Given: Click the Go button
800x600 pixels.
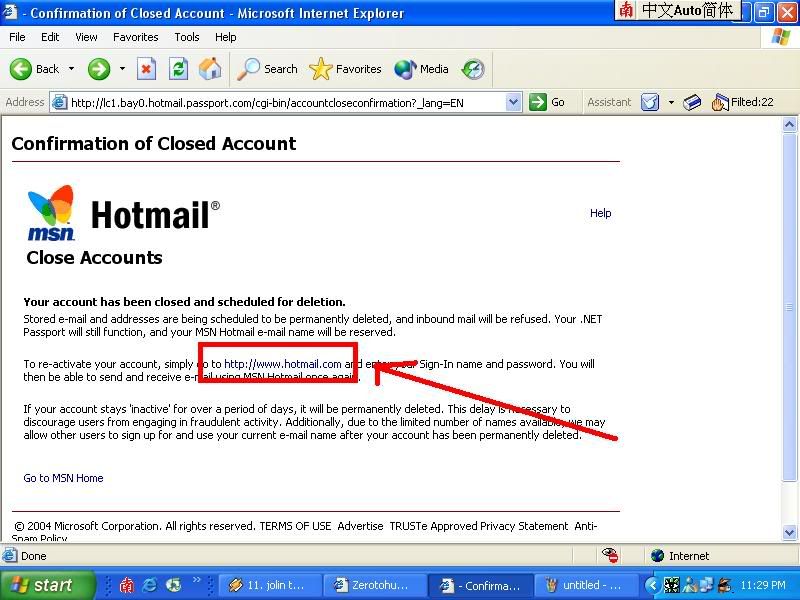Looking at the screenshot, I should point(546,103).
